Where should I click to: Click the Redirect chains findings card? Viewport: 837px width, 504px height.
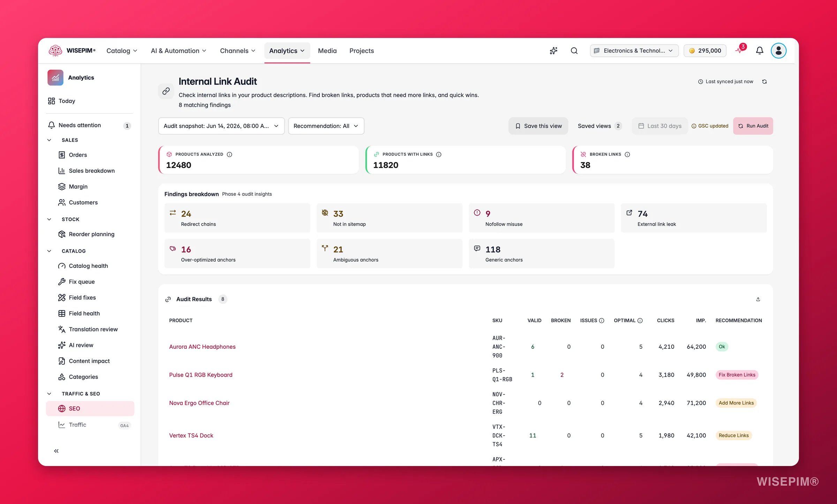click(x=237, y=218)
